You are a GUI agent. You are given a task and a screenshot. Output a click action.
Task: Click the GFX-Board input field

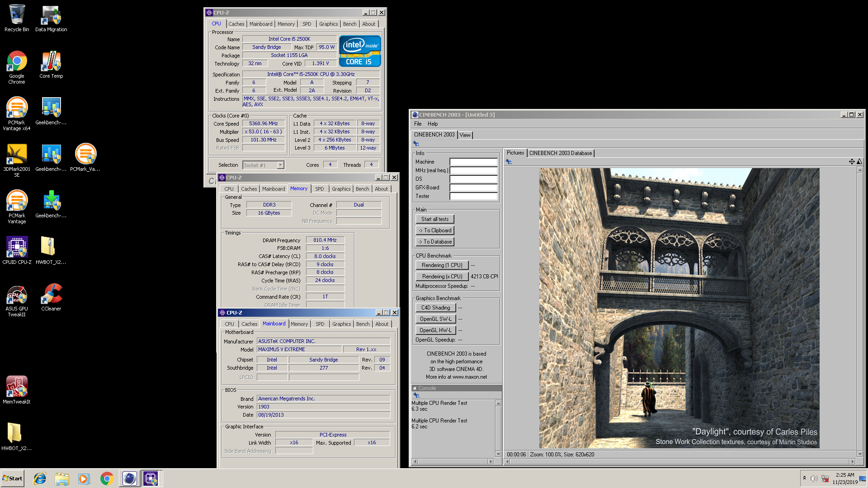pyautogui.click(x=473, y=188)
